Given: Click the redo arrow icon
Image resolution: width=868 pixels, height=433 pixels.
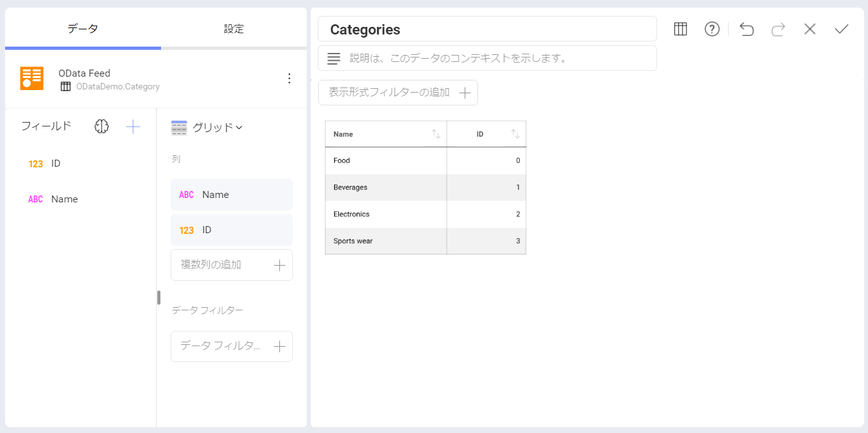Looking at the screenshot, I should coord(778,29).
